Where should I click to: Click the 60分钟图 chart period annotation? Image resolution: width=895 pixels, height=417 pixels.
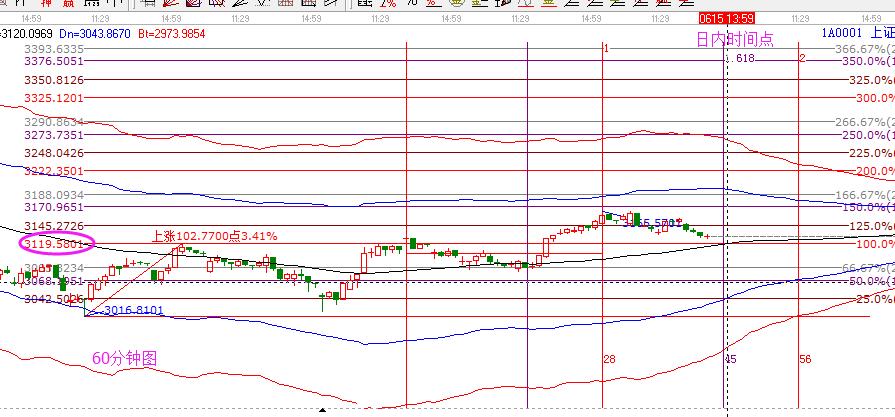pyautogui.click(x=125, y=358)
